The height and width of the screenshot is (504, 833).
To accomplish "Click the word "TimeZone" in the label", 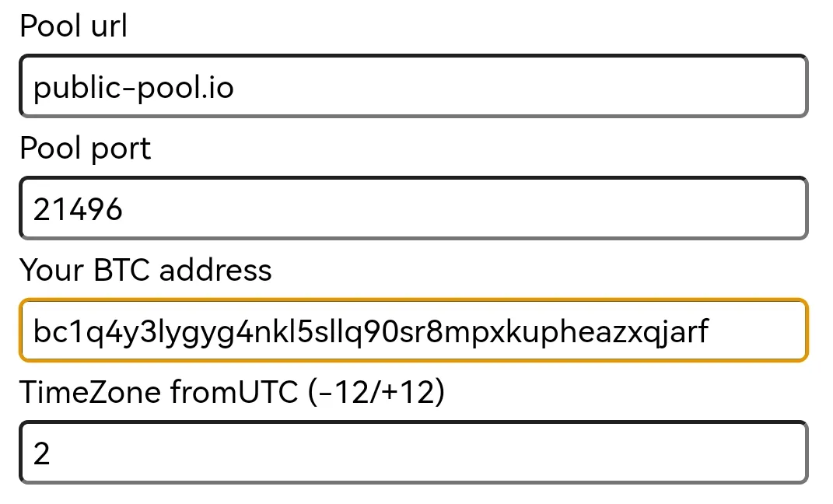I will click(x=90, y=392).
